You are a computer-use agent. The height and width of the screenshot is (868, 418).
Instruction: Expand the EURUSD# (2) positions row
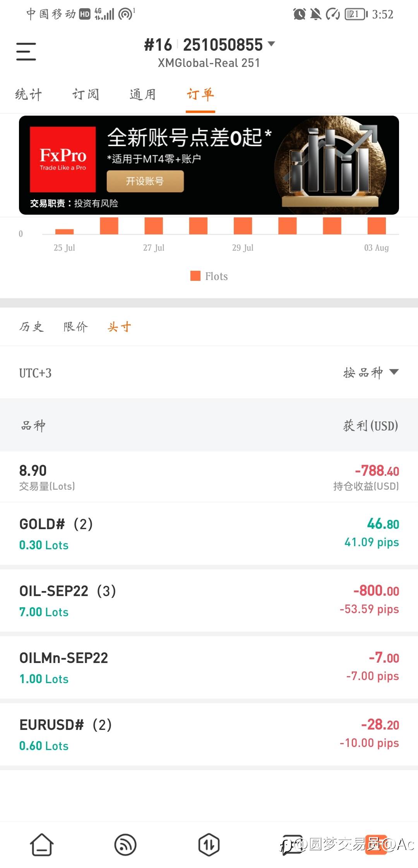(x=209, y=735)
